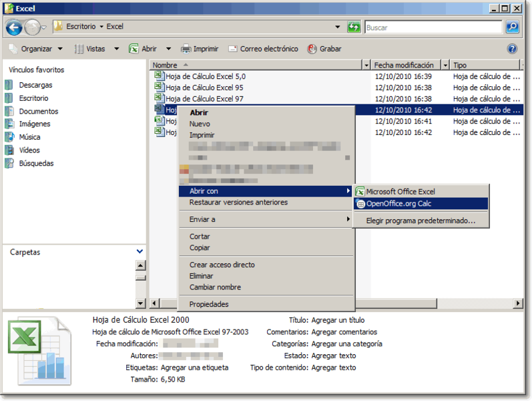Sort by Fecha modificación column header
Viewport: 532px width, 401px height.
tap(406, 65)
